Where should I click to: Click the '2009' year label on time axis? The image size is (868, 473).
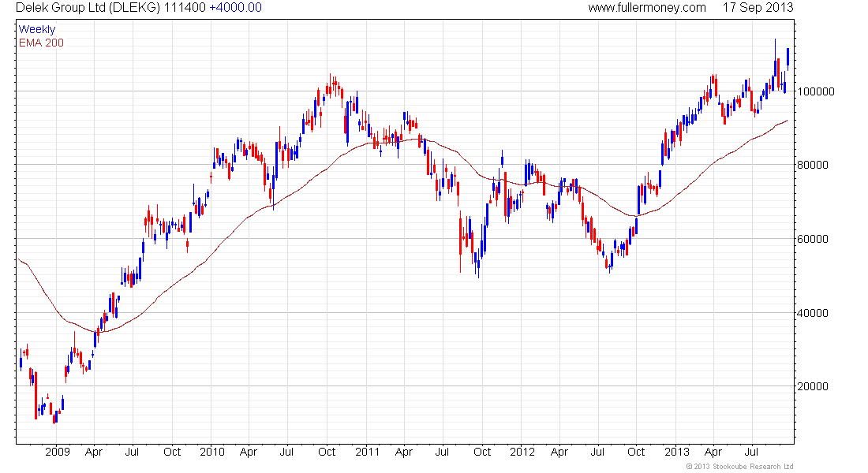tap(58, 452)
